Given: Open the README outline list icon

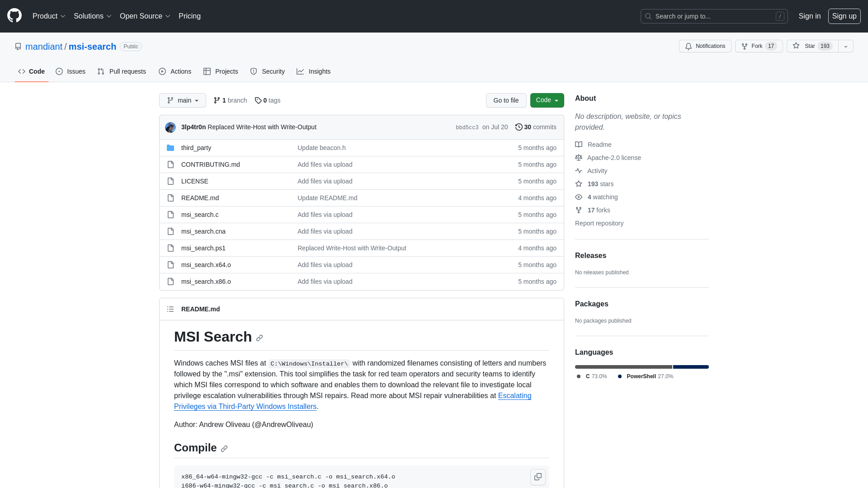Looking at the screenshot, I should pos(170,309).
